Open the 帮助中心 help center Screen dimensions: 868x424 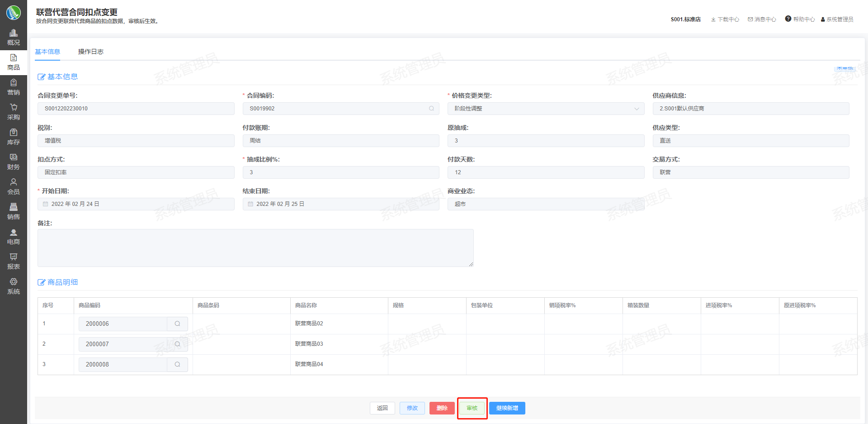click(800, 19)
